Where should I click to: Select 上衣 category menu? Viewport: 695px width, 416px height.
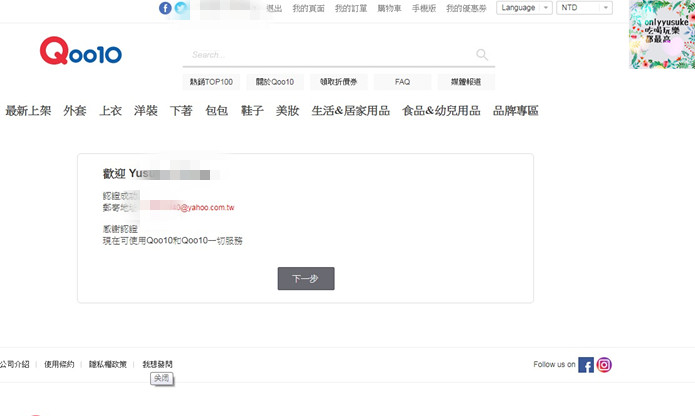110,111
